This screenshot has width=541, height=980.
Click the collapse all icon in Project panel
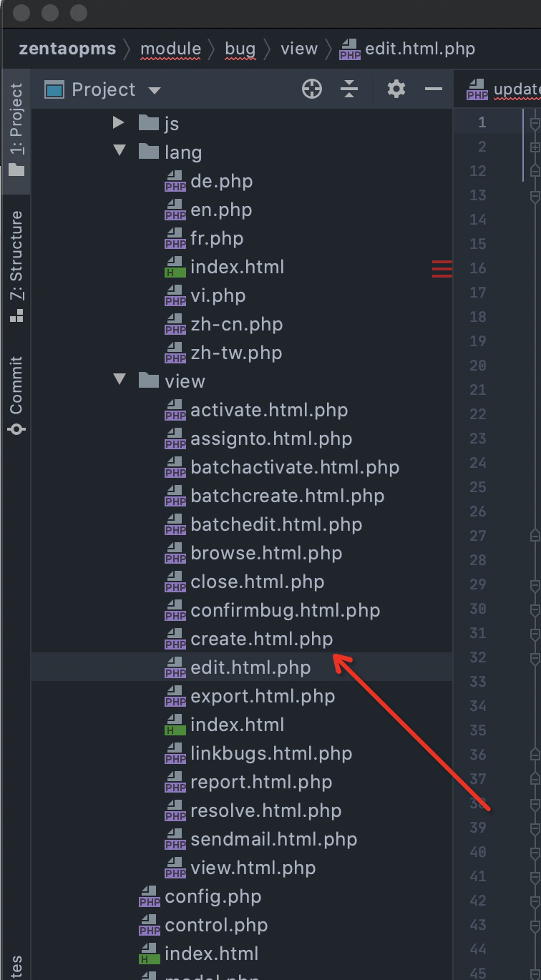[349, 89]
